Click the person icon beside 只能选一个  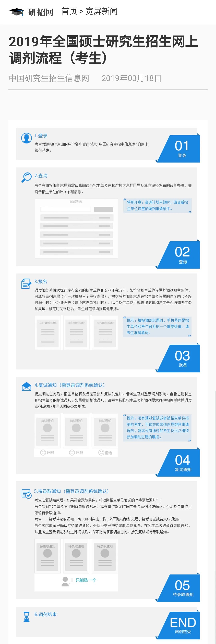65,581
